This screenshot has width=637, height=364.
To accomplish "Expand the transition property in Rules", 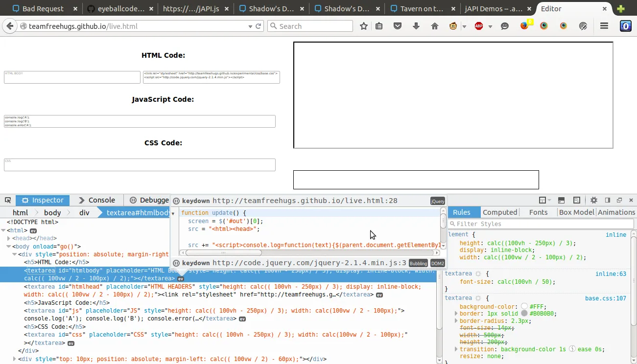I will pyautogui.click(x=456, y=349).
